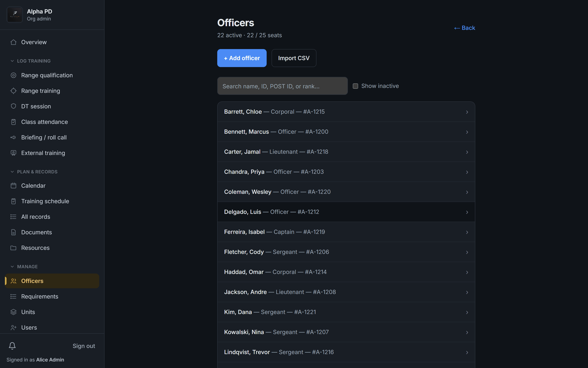Open Delgado, Luis row chevron
The height and width of the screenshot is (368, 588).
(x=467, y=212)
